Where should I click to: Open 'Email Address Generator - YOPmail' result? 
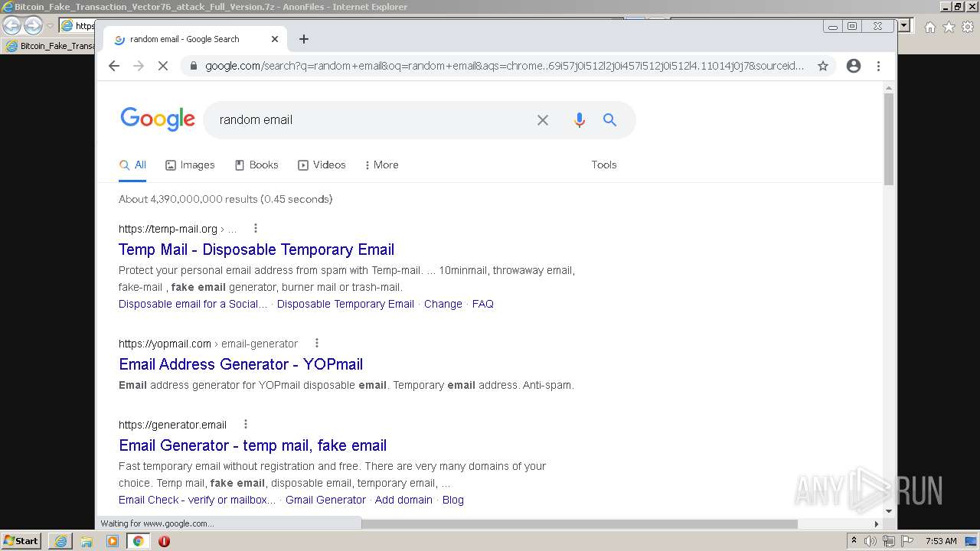pos(240,364)
